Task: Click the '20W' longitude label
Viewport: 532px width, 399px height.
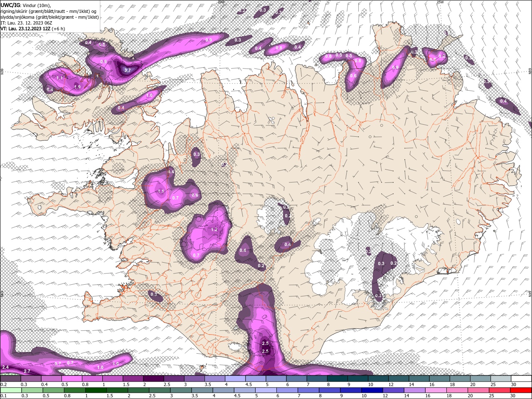Action: point(221,2)
